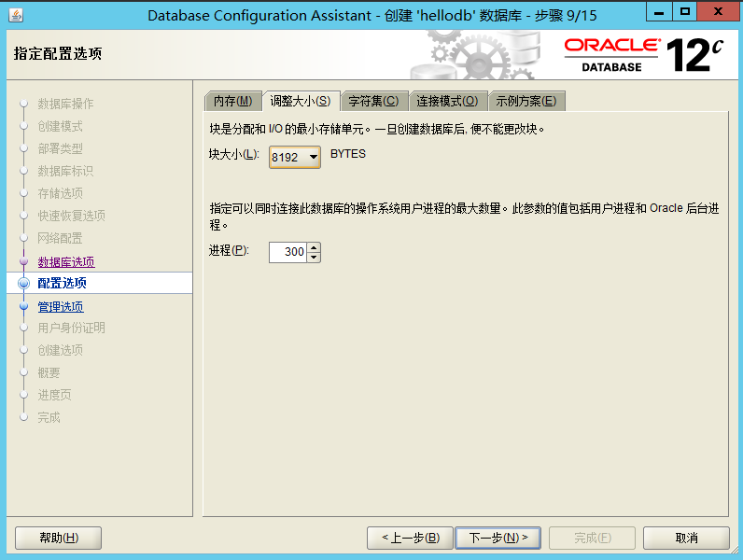Click the 创建选项 step label
743x560 pixels.
point(60,350)
